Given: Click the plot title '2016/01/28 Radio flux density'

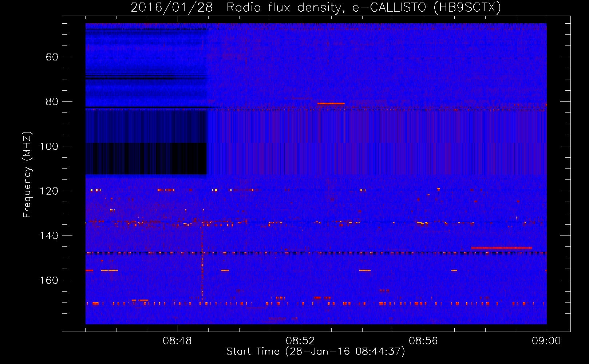Looking at the screenshot, I should click(x=237, y=7).
